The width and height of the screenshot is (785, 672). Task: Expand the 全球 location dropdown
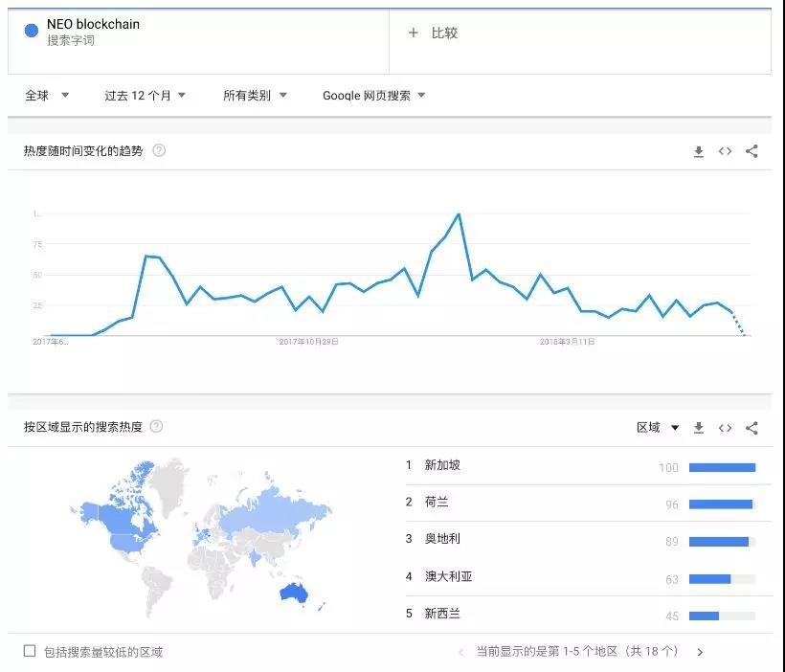47,96
